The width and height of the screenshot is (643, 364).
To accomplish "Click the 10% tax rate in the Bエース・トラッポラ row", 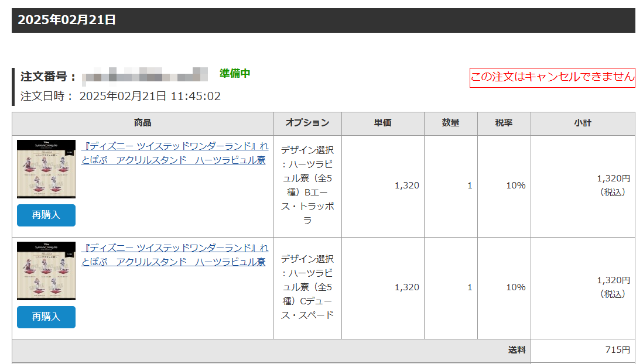I will (516, 186).
